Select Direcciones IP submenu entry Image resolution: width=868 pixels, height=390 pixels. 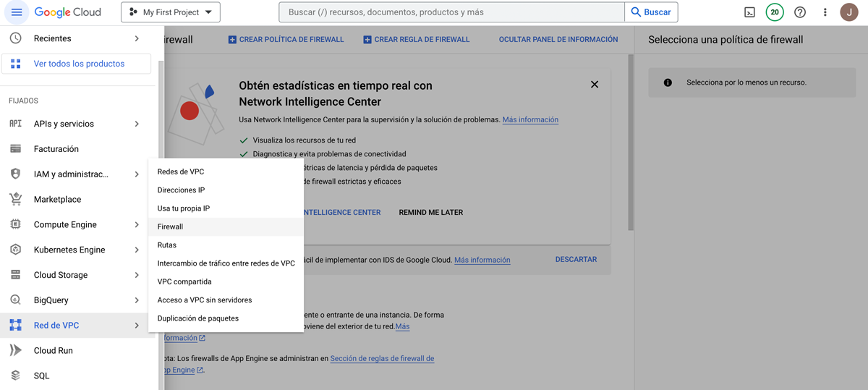(x=226, y=190)
